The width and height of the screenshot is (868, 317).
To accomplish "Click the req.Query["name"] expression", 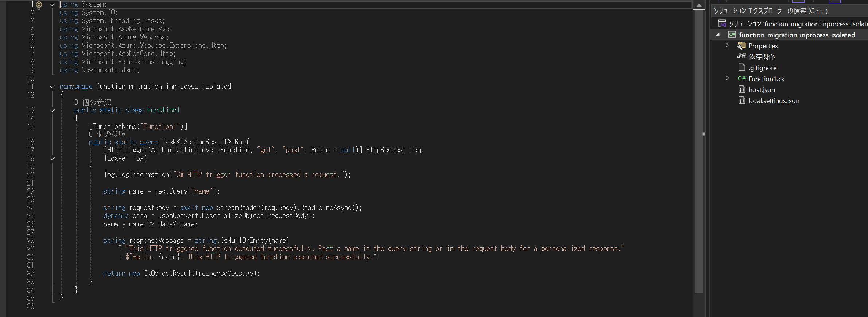I will click(x=185, y=191).
